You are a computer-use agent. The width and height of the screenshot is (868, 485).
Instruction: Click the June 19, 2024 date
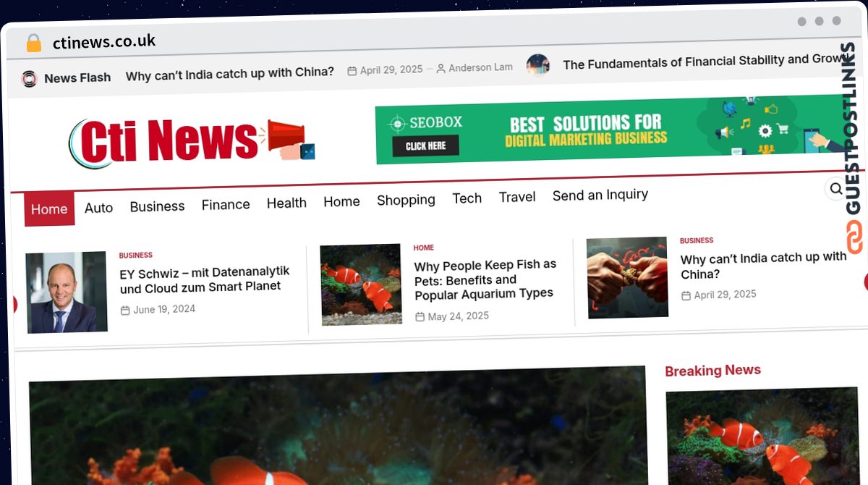[164, 310]
